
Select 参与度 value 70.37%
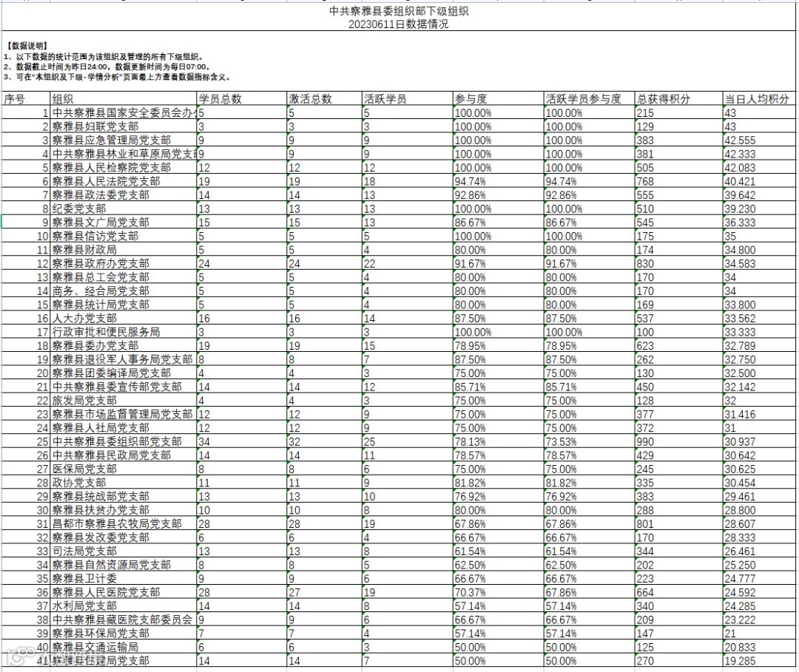coord(499,593)
